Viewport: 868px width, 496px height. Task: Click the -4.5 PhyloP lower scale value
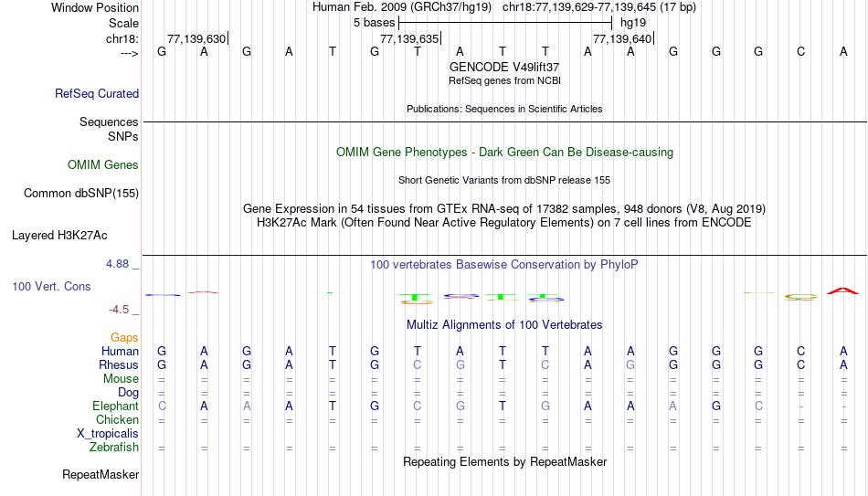coord(119,310)
